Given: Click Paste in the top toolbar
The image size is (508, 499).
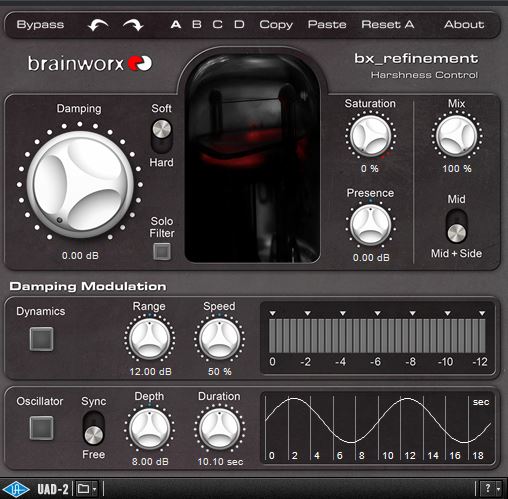Looking at the screenshot, I should coord(327,25).
